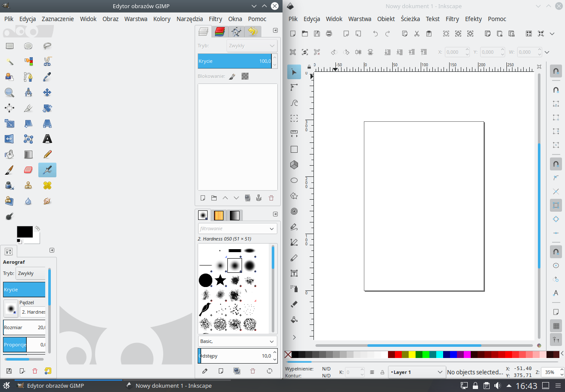
Task: Open GIMP Warstwa menu
Action: (136, 19)
